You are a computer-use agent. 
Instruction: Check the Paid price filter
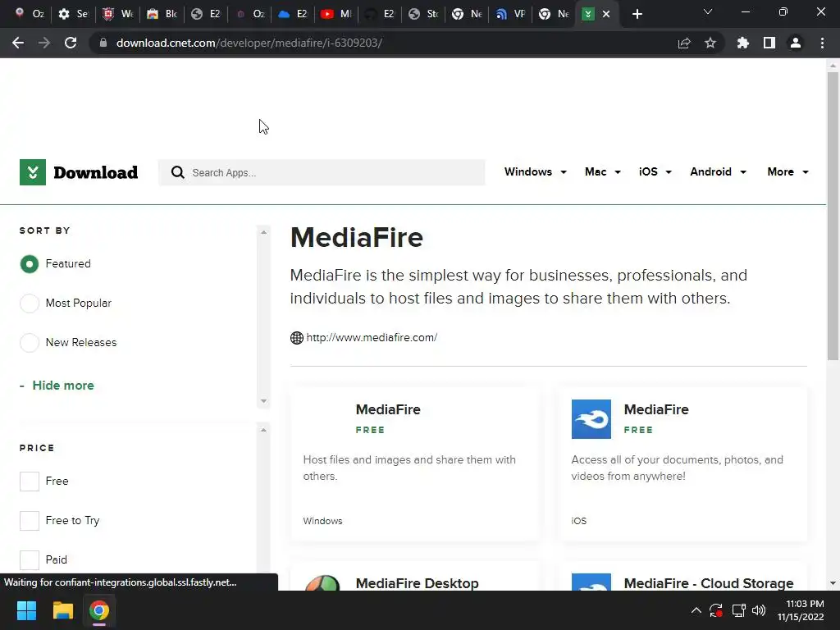click(30, 559)
